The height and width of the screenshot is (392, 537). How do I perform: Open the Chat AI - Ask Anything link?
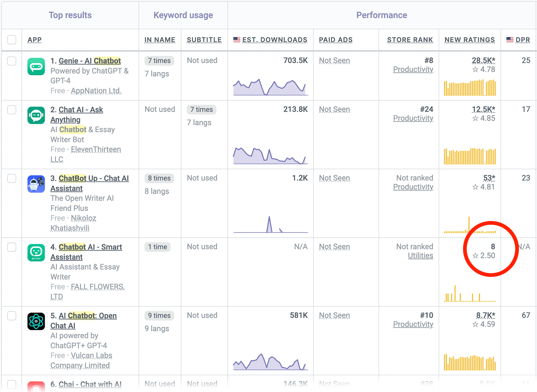pos(77,114)
